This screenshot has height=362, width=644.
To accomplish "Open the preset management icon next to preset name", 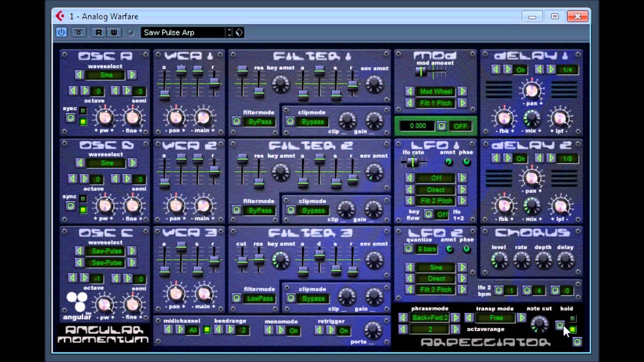I will [x=239, y=33].
